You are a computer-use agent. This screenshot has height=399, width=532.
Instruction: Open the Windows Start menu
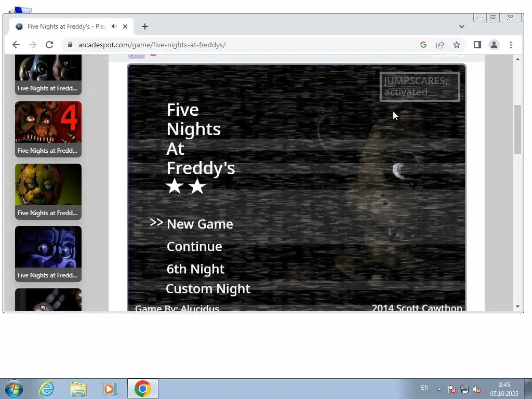click(x=14, y=389)
